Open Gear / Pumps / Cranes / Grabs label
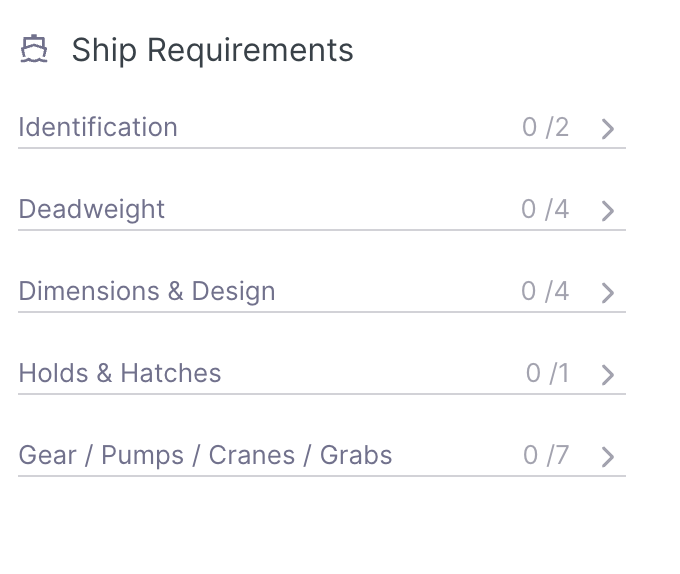 point(205,455)
